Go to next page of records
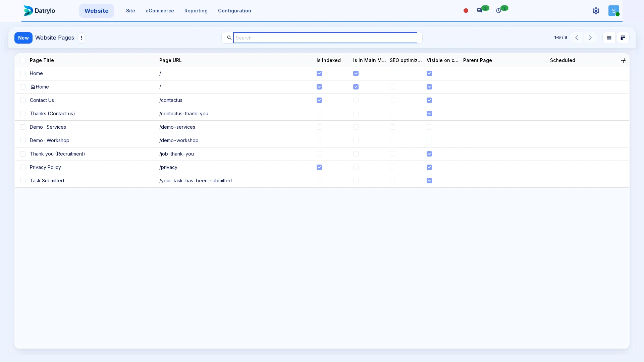This screenshot has width=644, height=362. click(590, 38)
